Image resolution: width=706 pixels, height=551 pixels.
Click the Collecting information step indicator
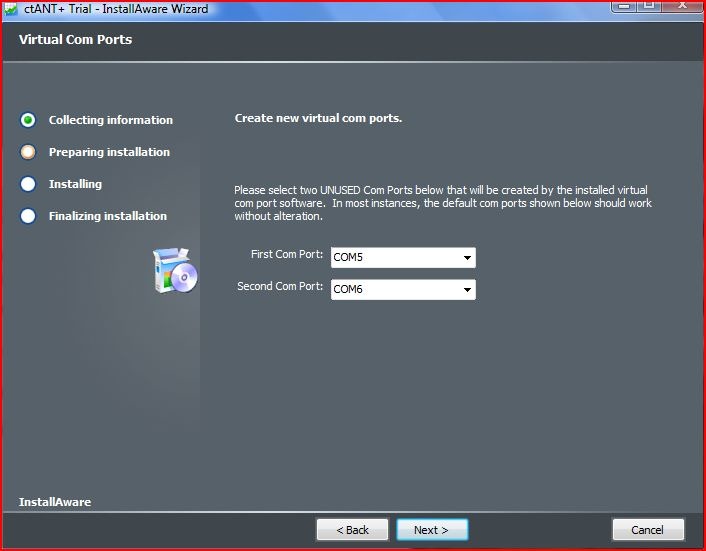28,120
